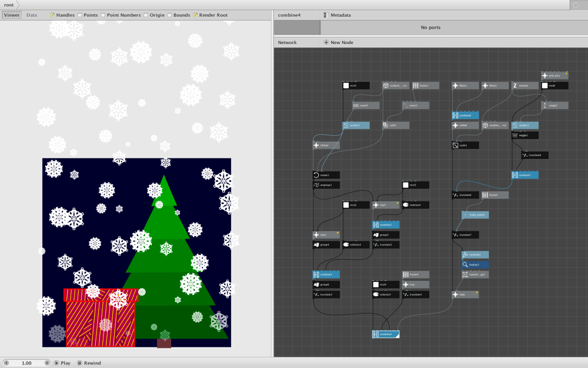Click the frame4 node

point(416,274)
